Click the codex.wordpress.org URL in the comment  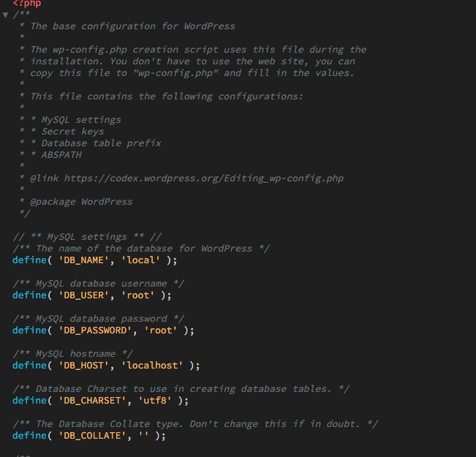pyautogui.click(x=203, y=178)
